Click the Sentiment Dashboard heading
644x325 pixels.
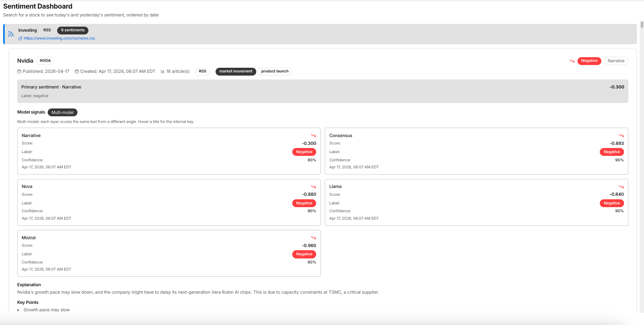(x=38, y=6)
